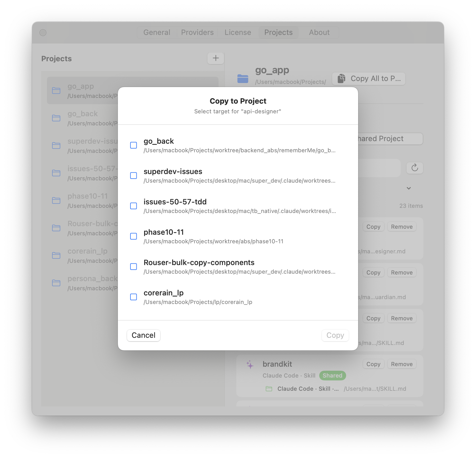
Task: Click the Copy All to P... button
Action: click(x=369, y=78)
